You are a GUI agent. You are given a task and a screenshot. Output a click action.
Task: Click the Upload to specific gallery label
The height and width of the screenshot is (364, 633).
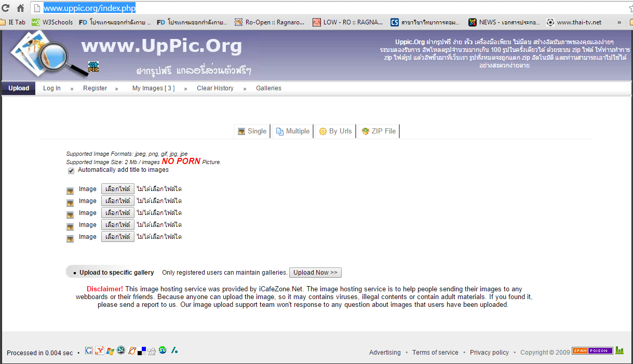pos(117,273)
